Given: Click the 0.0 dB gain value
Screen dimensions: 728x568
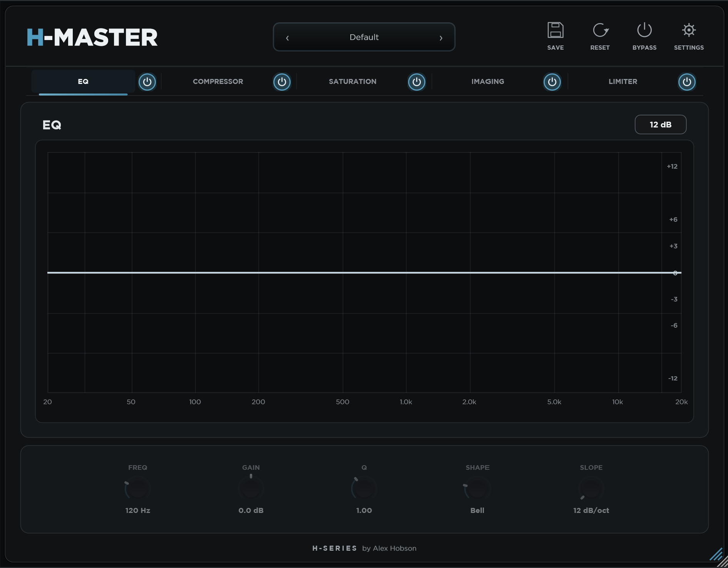Looking at the screenshot, I should point(251,510).
